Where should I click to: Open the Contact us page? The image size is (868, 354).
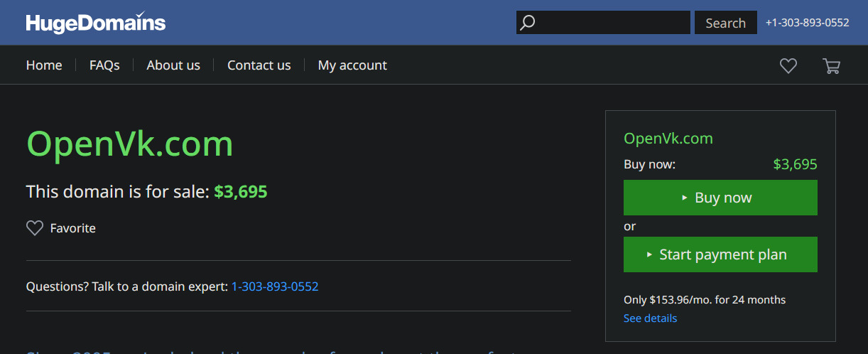(259, 65)
